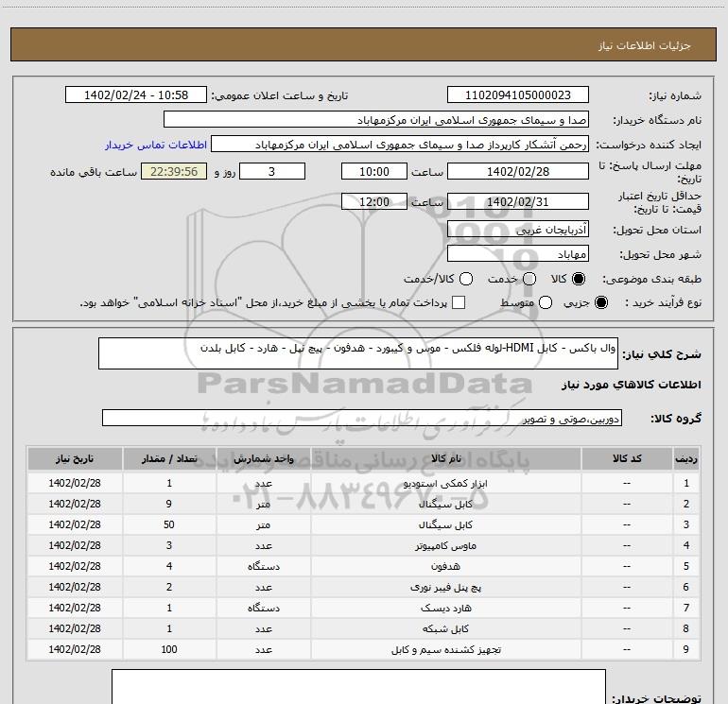Image resolution: width=728 pixels, height=704 pixels.
Task: Select the پچ پنل فیبر نوری item
Action: point(445,588)
